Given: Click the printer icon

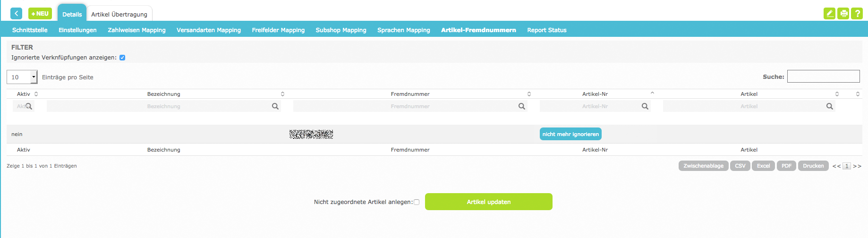Looking at the screenshot, I should [x=843, y=14].
